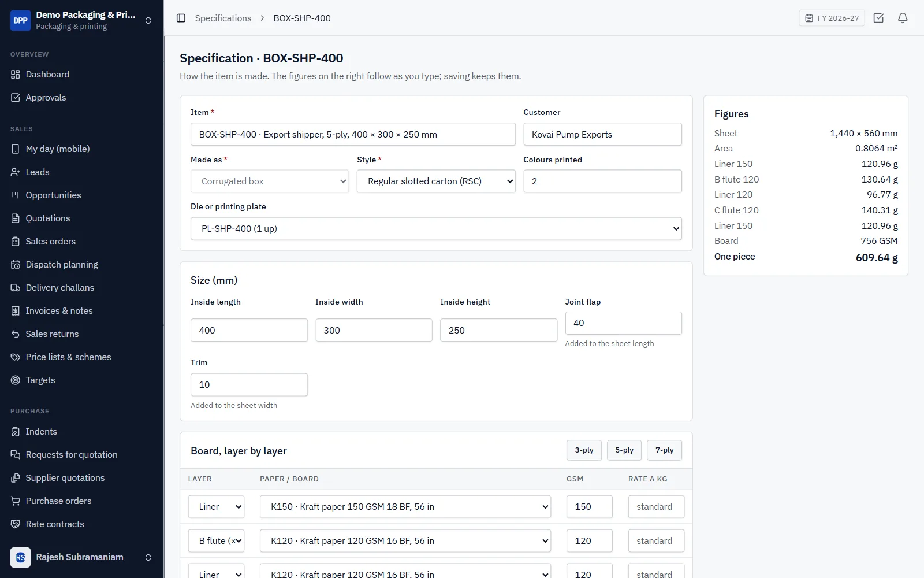Image resolution: width=924 pixels, height=578 pixels.
Task: Expand the Rajesh Subramaniam user menu
Action: pyautogui.click(x=148, y=557)
